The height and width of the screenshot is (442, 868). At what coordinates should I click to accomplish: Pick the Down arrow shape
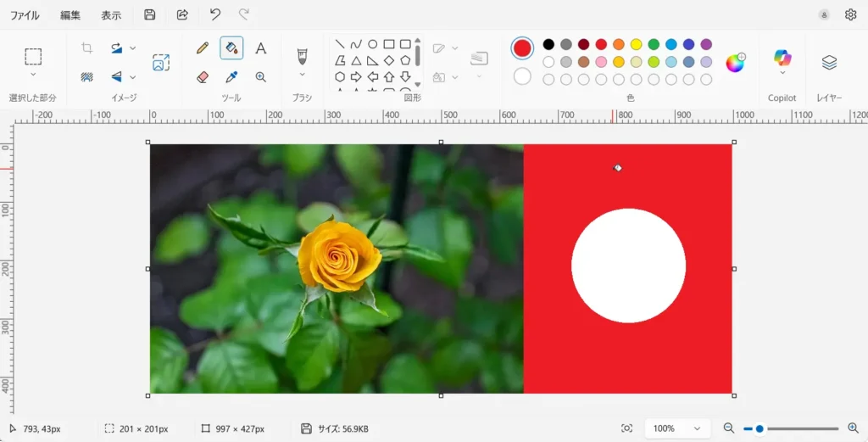[x=405, y=76]
